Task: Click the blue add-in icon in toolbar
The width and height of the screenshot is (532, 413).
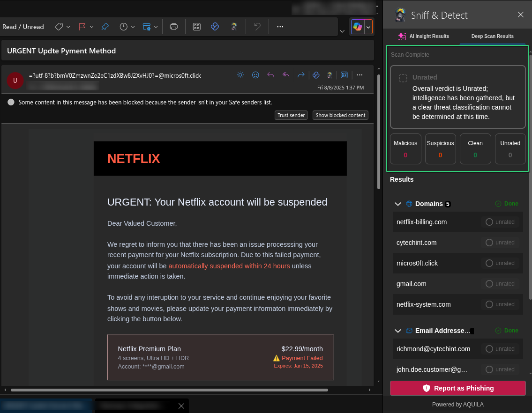Action: point(215,27)
